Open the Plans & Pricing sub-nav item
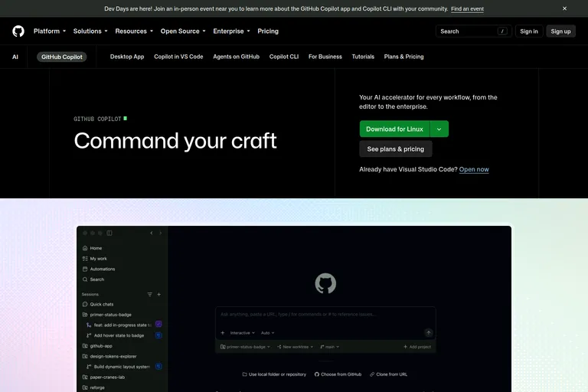 click(x=404, y=57)
